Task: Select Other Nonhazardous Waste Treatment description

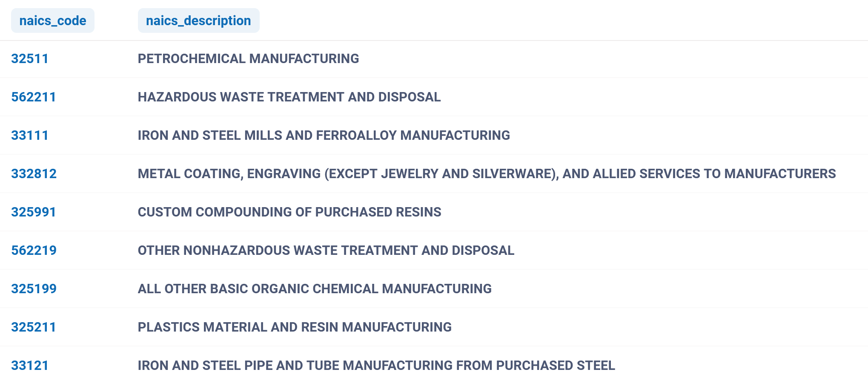Action: pos(326,251)
